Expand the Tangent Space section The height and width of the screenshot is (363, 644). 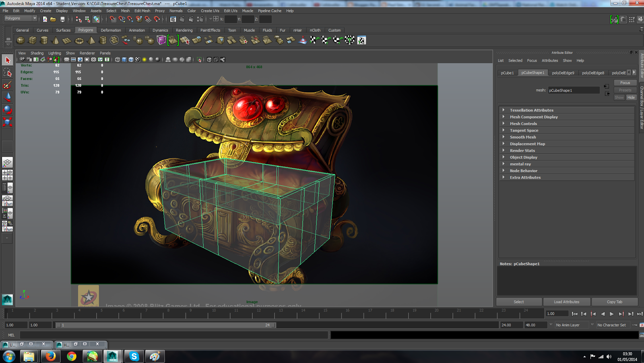566,130
